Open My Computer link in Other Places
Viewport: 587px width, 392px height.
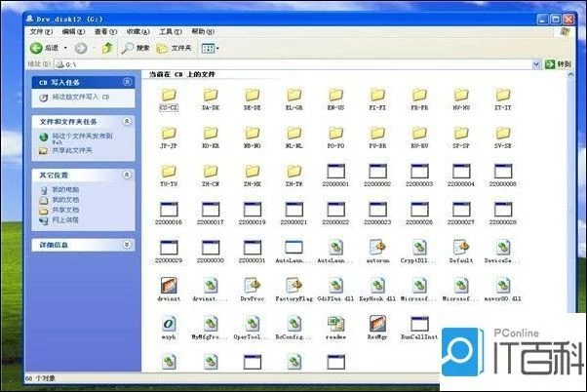[65, 189]
